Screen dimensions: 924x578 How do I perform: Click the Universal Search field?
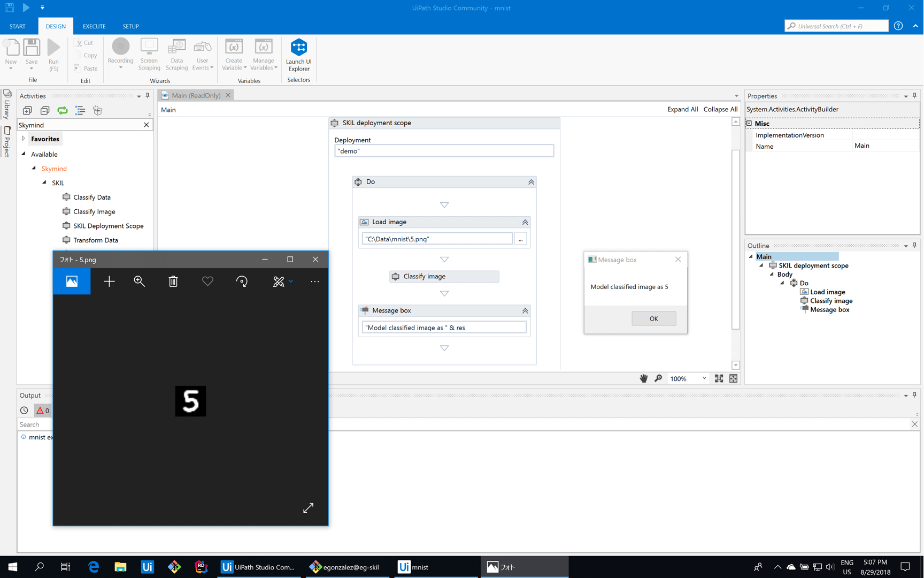(837, 26)
